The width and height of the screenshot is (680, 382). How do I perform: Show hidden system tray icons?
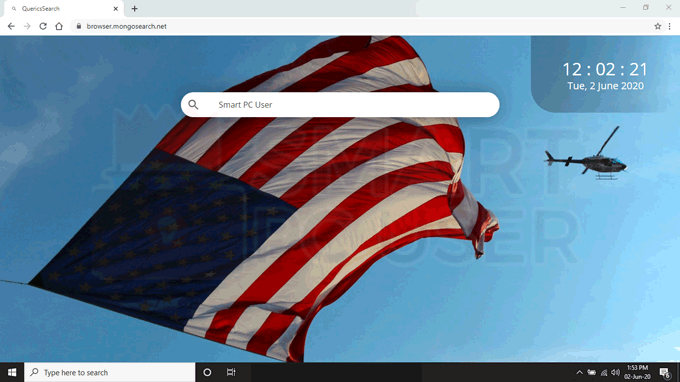tap(579, 372)
